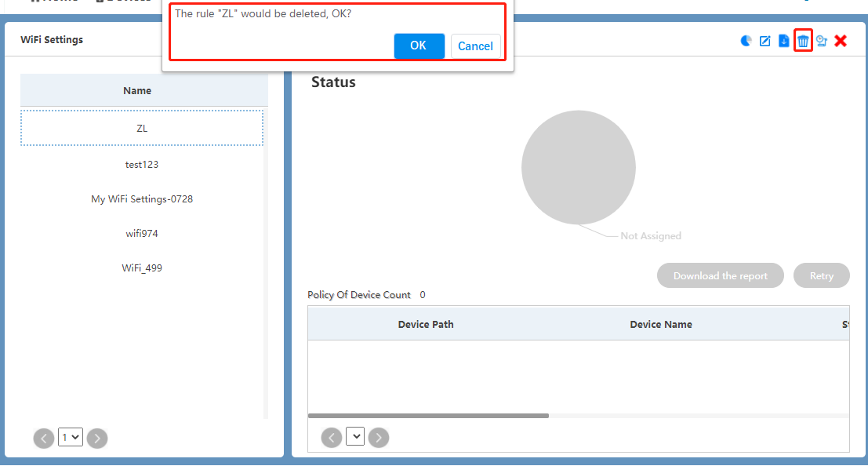Select the ZL rule in list

[142, 128]
